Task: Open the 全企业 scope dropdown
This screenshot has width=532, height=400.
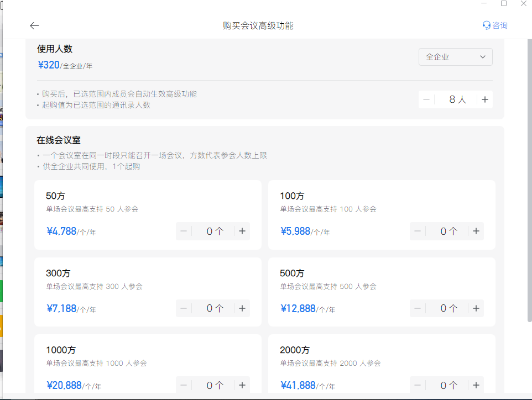Action: [x=455, y=56]
